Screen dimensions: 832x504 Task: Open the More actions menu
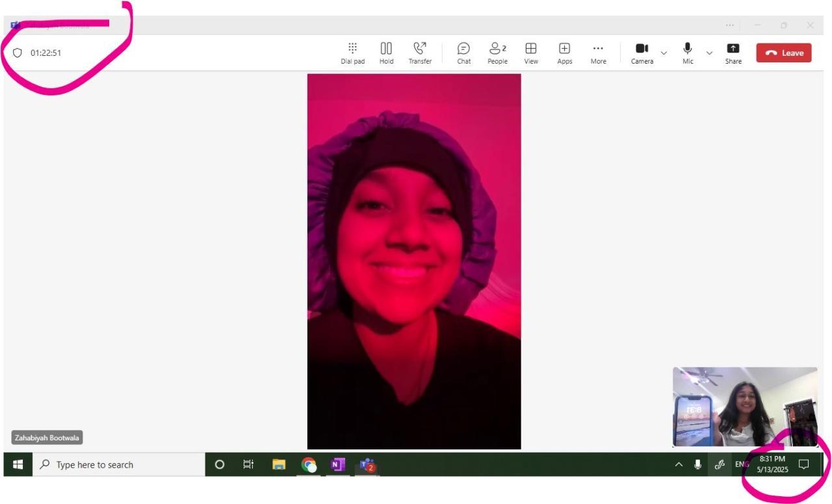(x=598, y=53)
